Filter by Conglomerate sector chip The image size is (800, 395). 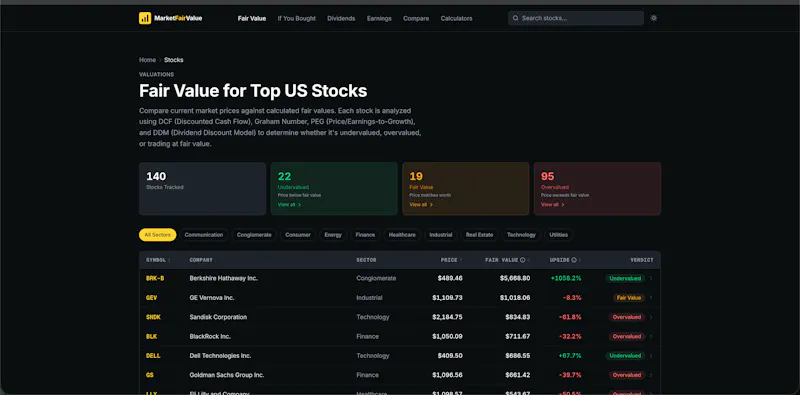pos(254,235)
